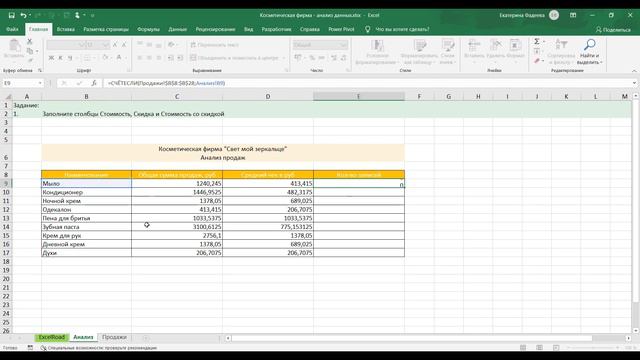
Task: Switch to the Формулы tab
Action: (149, 29)
